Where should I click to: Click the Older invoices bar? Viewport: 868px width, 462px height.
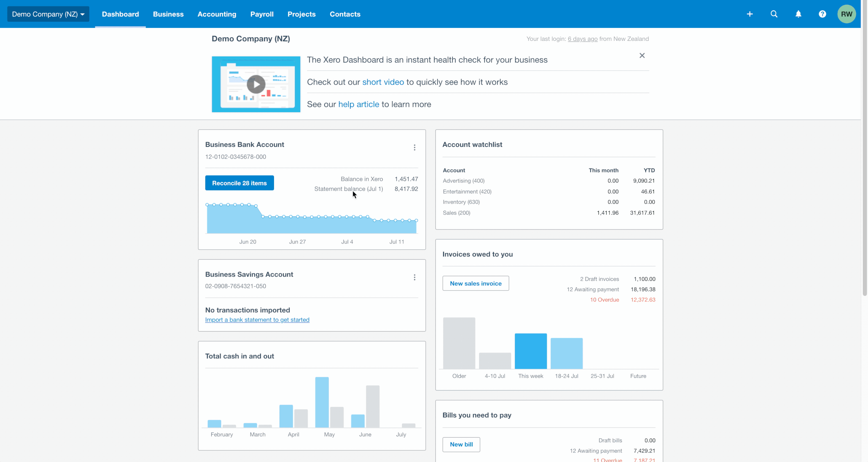459,343
